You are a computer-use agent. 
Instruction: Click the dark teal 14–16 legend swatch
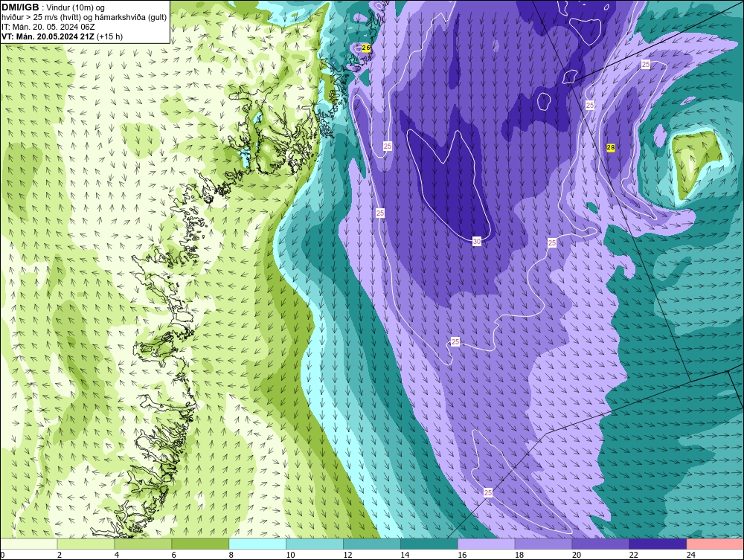tap(429, 544)
